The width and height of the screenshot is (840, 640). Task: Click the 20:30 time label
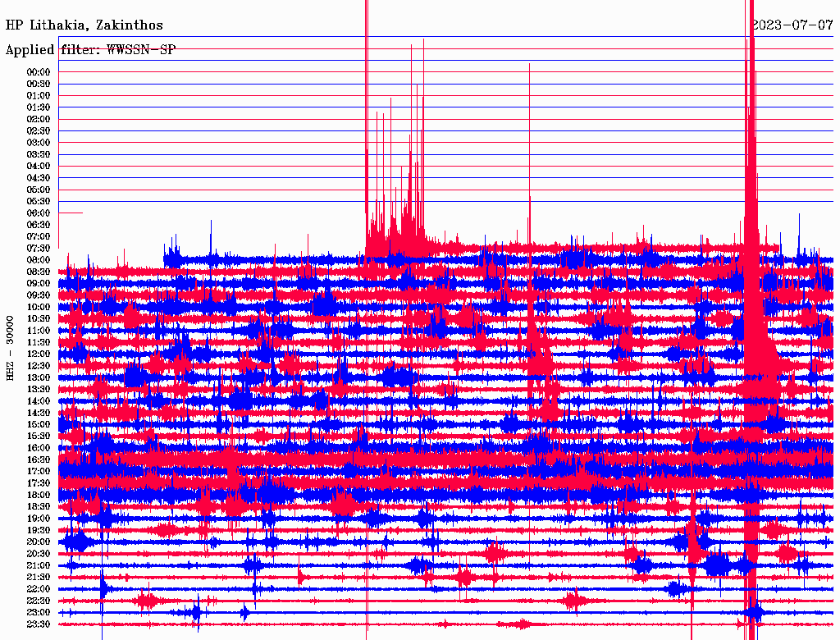[39, 554]
